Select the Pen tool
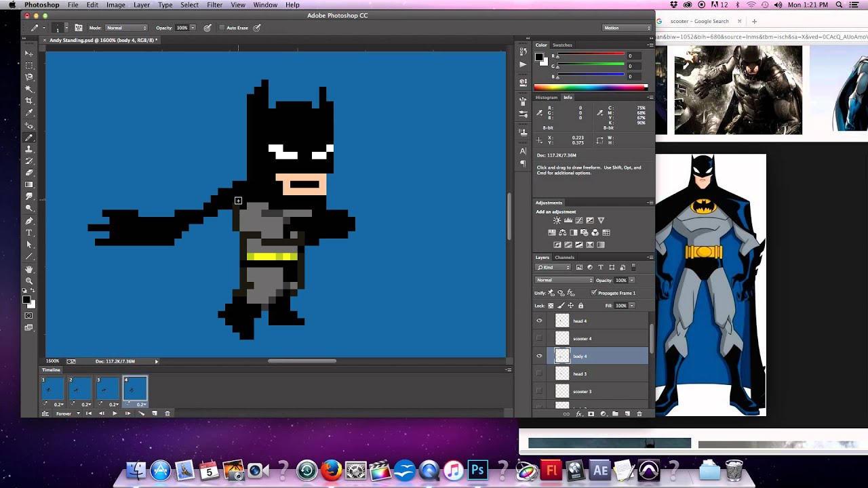Viewport: 868px width, 488px height. 29,221
